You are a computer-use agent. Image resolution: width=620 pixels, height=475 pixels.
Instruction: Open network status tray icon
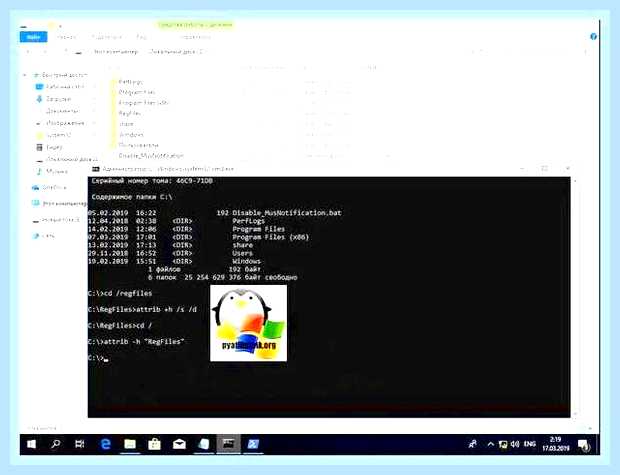(x=503, y=445)
